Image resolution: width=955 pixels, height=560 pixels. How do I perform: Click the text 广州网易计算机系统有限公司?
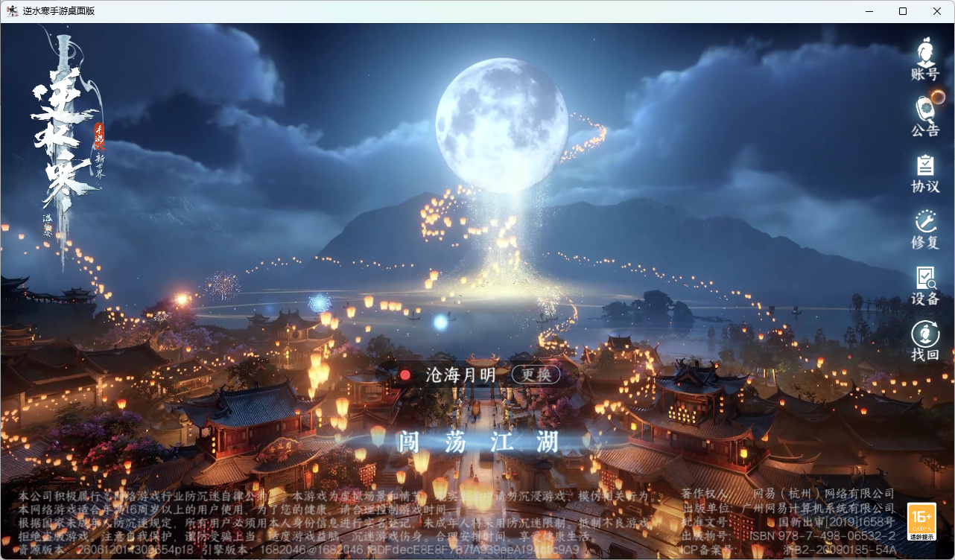[817, 508]
